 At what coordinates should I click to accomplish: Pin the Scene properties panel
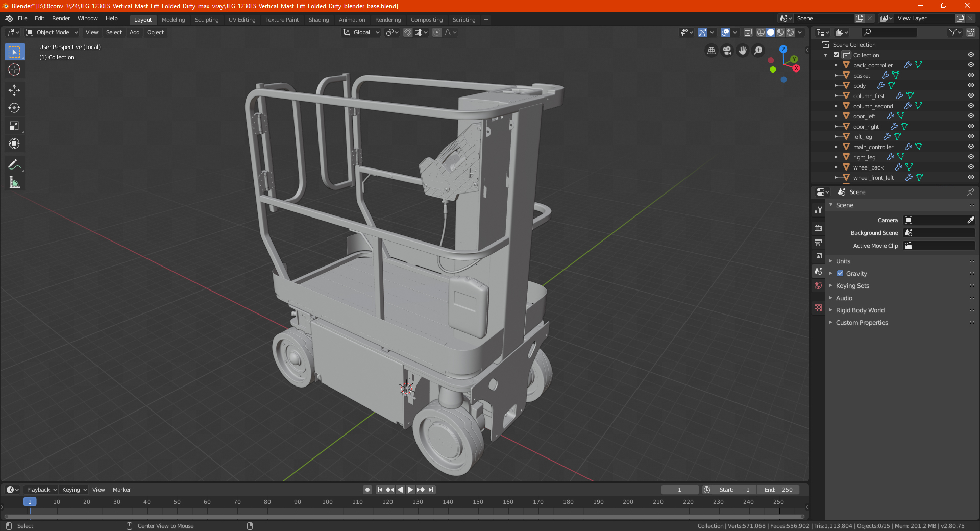970,192
